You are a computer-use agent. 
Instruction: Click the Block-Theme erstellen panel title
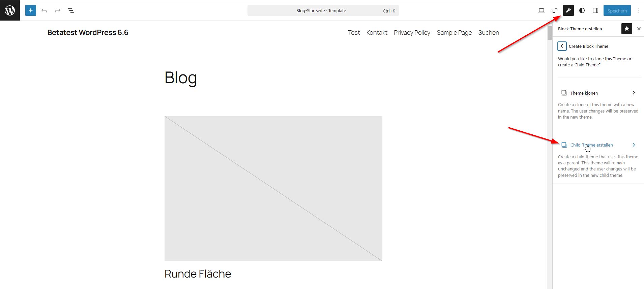tap(580, 29)
